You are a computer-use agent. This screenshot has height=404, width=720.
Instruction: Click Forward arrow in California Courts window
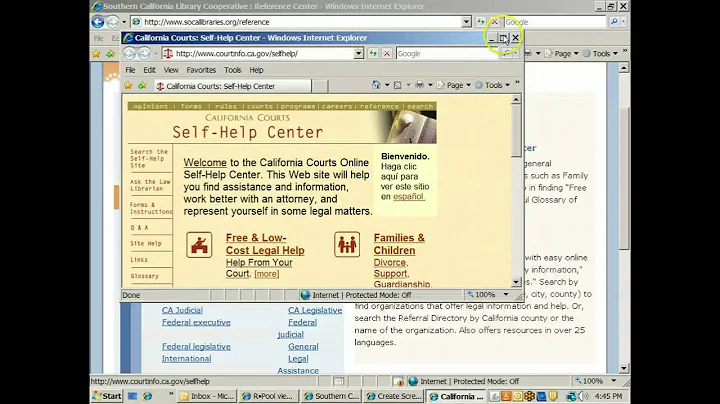click(x=144, y=54)
